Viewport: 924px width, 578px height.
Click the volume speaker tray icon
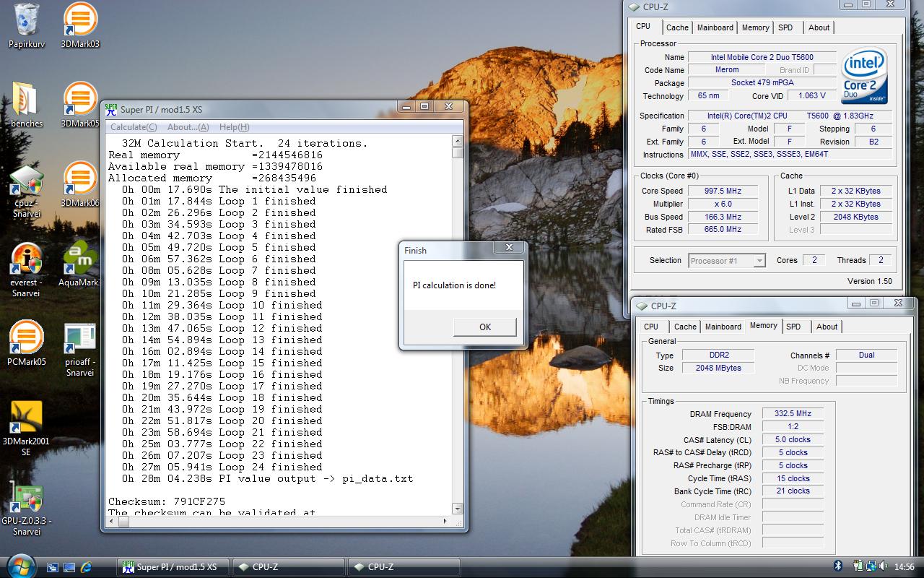884,566
